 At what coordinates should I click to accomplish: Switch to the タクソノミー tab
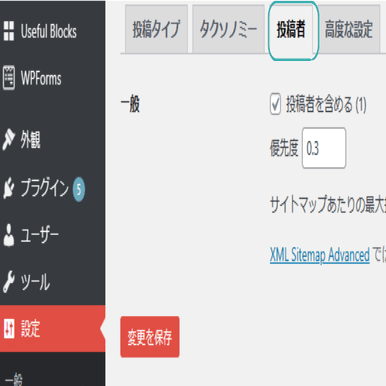(228, 29)
